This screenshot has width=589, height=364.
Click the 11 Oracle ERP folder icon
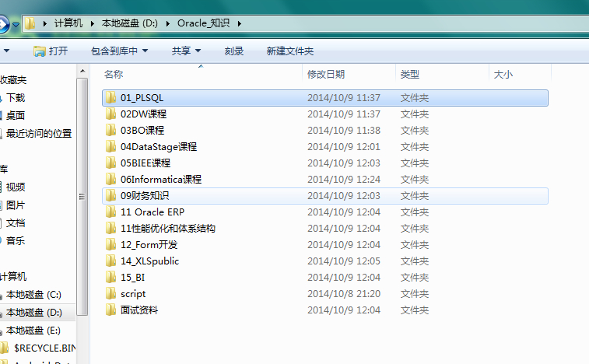110,212
